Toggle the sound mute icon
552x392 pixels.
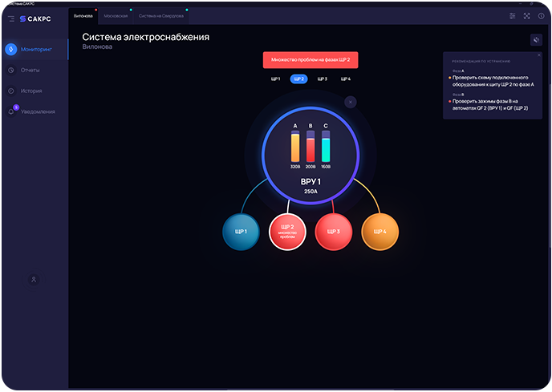click(536, 39)
